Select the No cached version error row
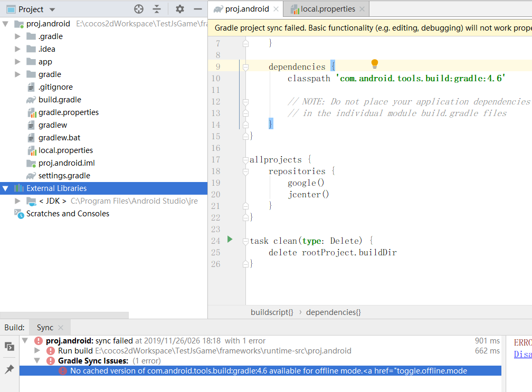 (x=260, y=371)
